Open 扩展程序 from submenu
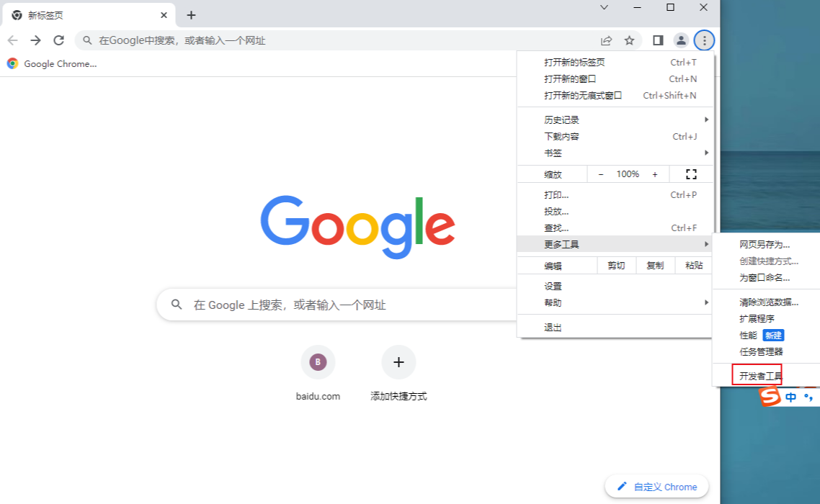The image size is (820, 504). tap(767, 319)
